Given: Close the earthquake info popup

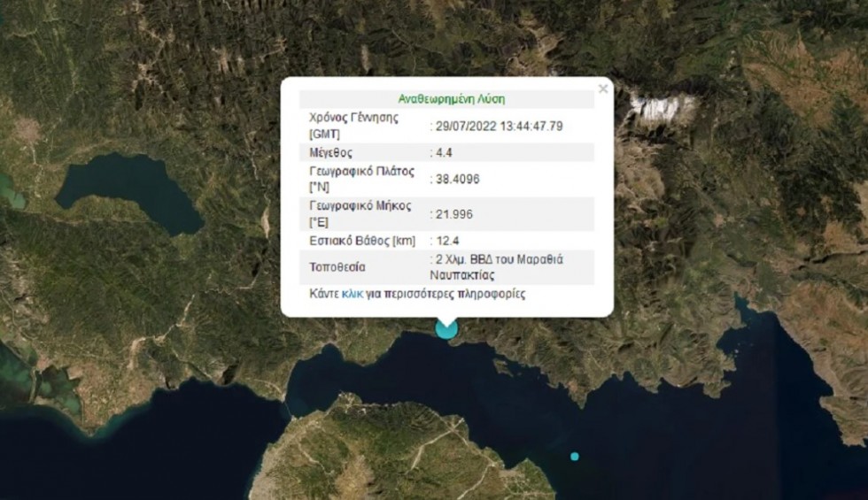Looking at the screenshot, I should [x=603, y=88].
